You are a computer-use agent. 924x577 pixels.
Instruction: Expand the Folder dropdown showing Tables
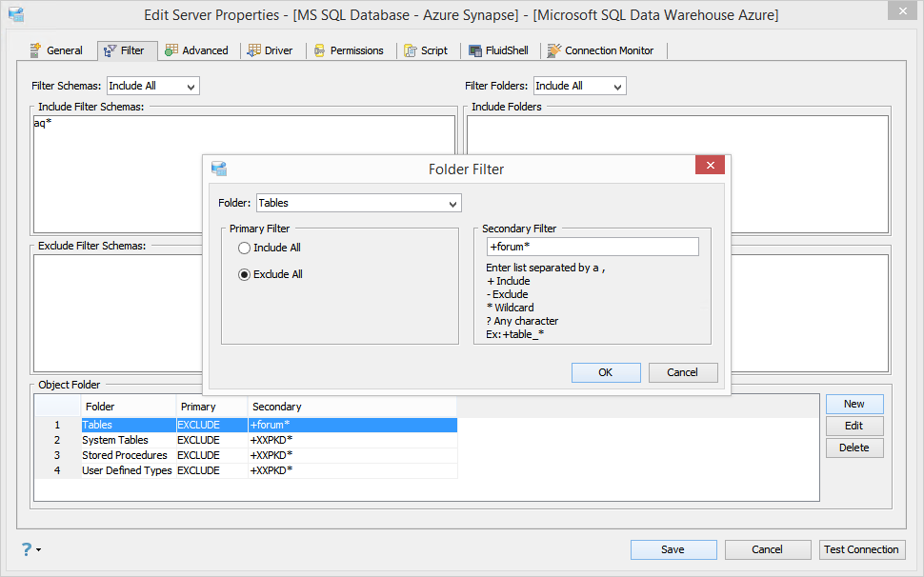(x=359, y=203)
